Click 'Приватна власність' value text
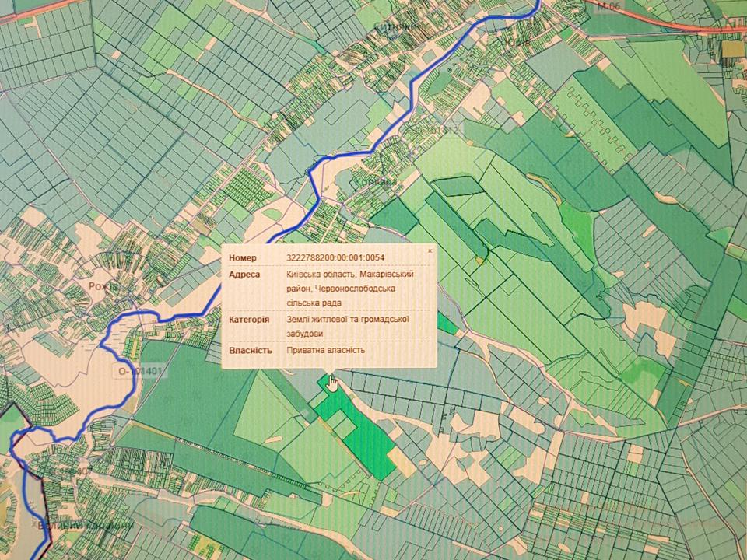Image resolution: width=747 pixels, height=560 pixels. pos(326,350)
